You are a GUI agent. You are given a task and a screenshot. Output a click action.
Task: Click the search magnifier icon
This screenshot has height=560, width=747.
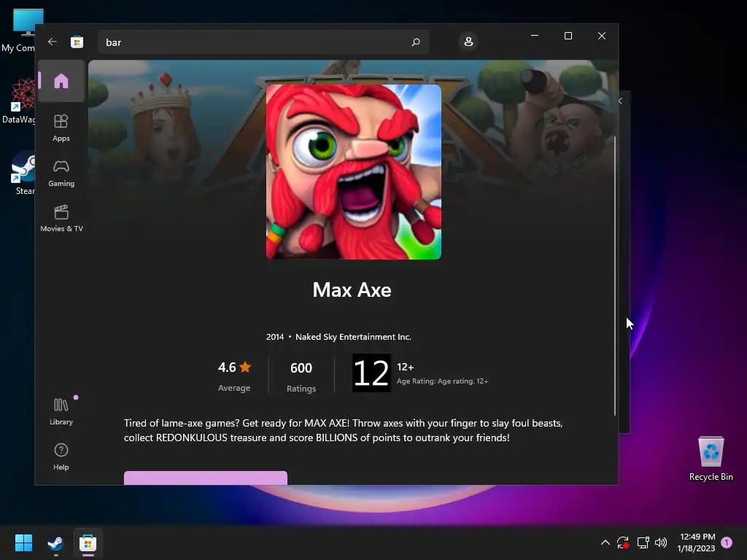point(415,42)
